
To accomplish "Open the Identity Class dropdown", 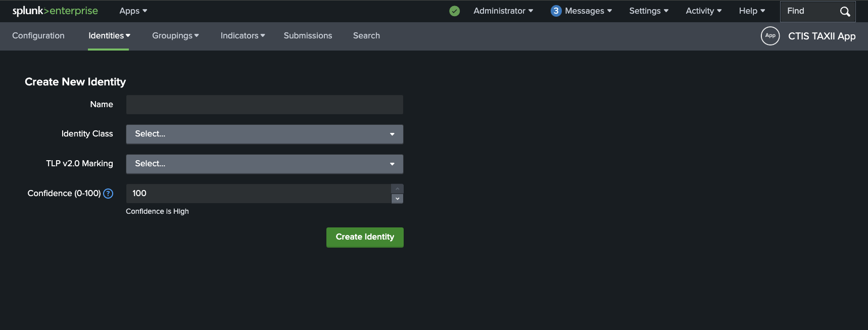I will 264,134.
